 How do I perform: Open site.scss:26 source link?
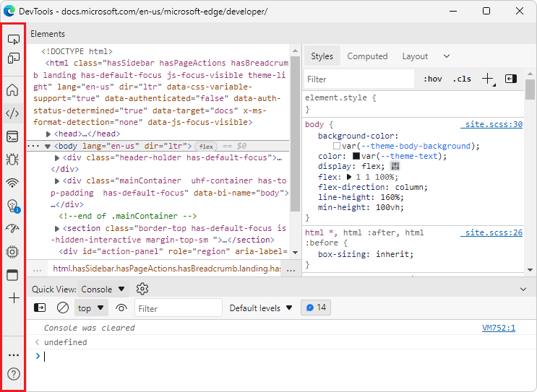(491, 232)
